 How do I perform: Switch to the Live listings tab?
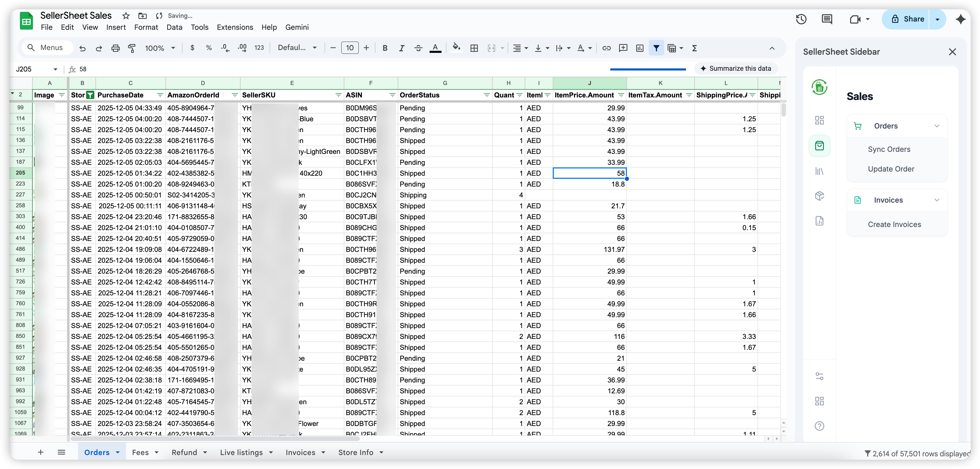pyautogui.click(x=241, y=452)
